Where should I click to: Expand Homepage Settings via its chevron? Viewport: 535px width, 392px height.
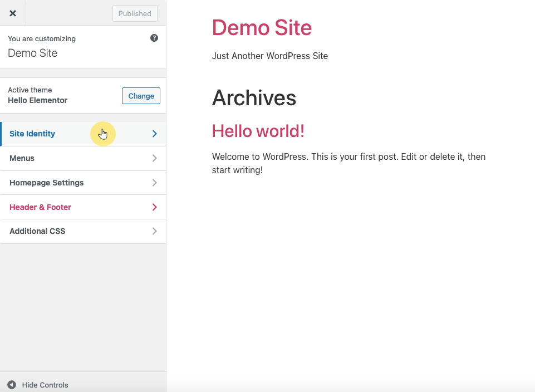pyautogui.click(x=155, y=183)
